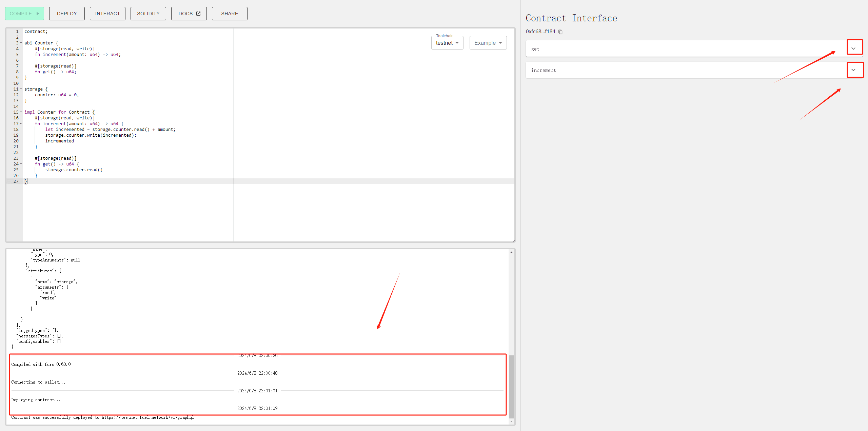Expand the increment function chevron
Image resolution: width=868 pixels, height=431 pixels.
[x=853, y=70]
